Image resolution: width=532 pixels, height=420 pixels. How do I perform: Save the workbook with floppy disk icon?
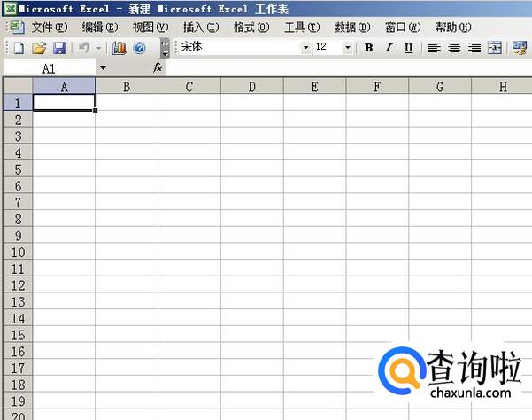[x=59, y=48]
